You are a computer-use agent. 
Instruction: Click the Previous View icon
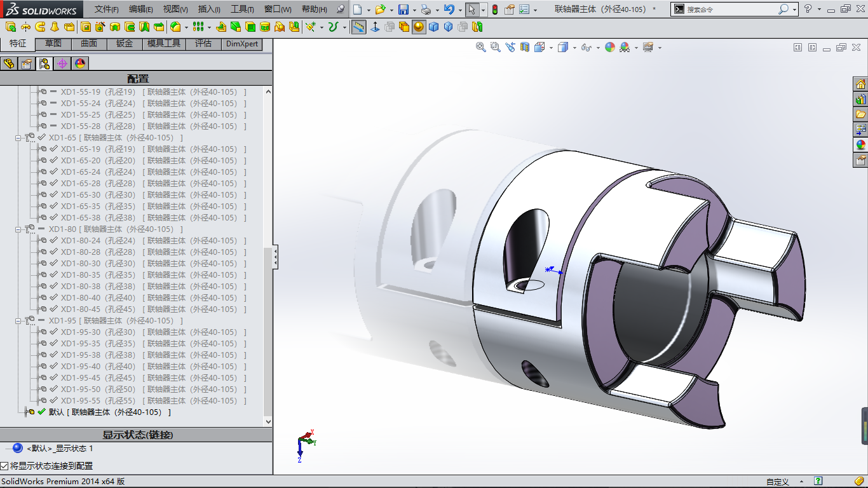click(x=510, y=47)
